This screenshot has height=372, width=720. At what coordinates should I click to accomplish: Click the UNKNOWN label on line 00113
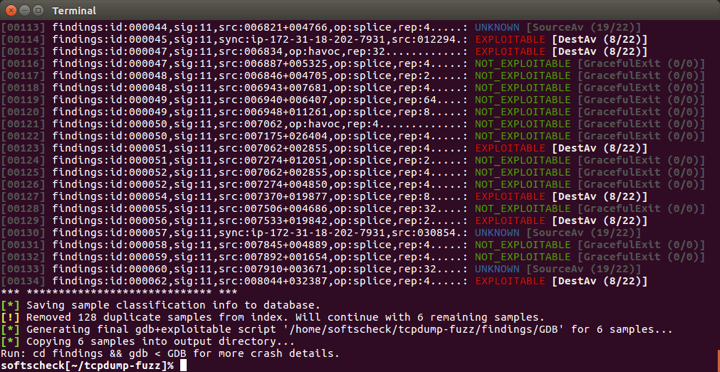pos(497,28)
